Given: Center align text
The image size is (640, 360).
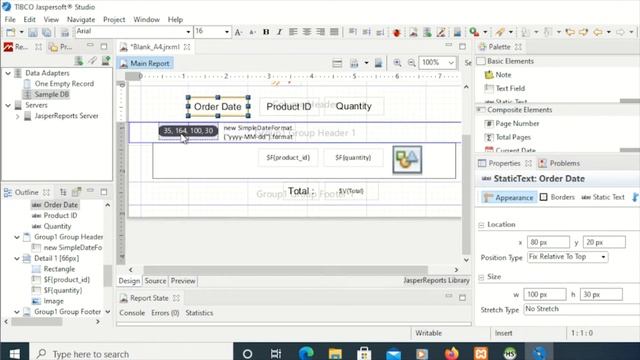Looking at the screenshot, I should [x=307, y=32].
